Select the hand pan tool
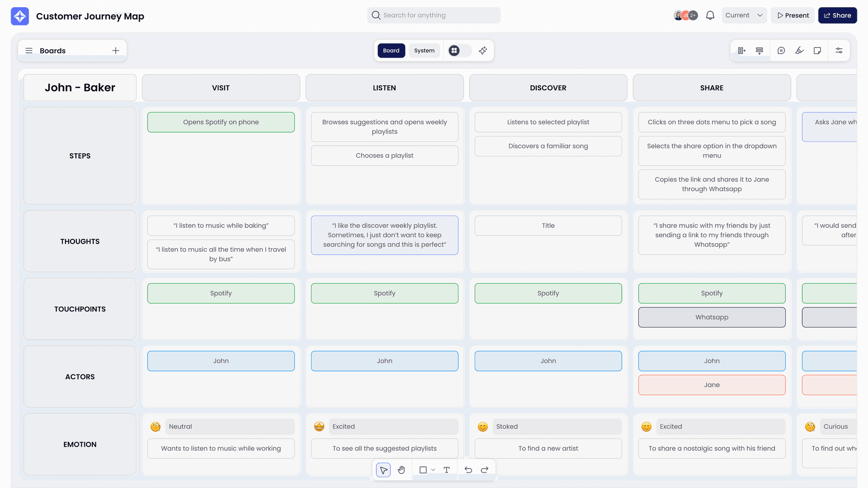868x488 pixels. coord(401,470)
